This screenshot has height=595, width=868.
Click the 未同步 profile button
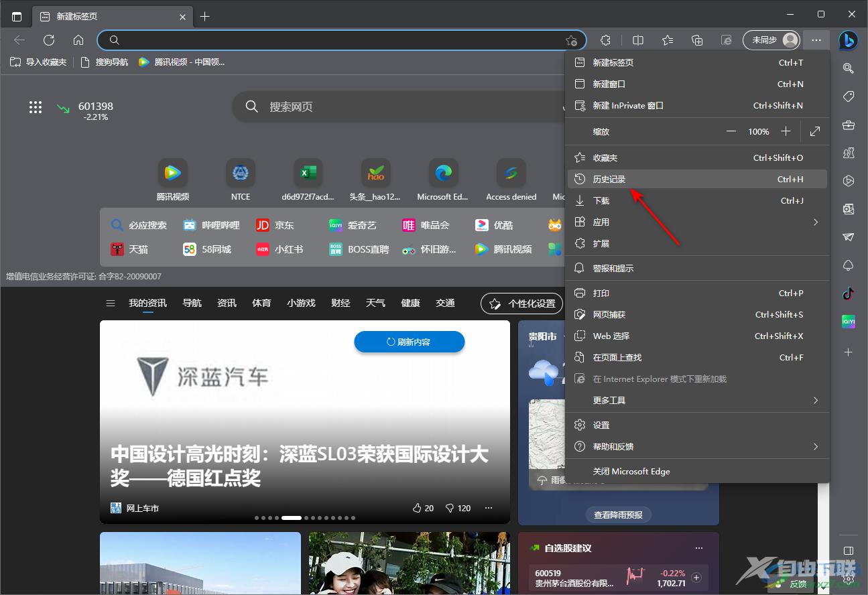click(x=771, y=40)
